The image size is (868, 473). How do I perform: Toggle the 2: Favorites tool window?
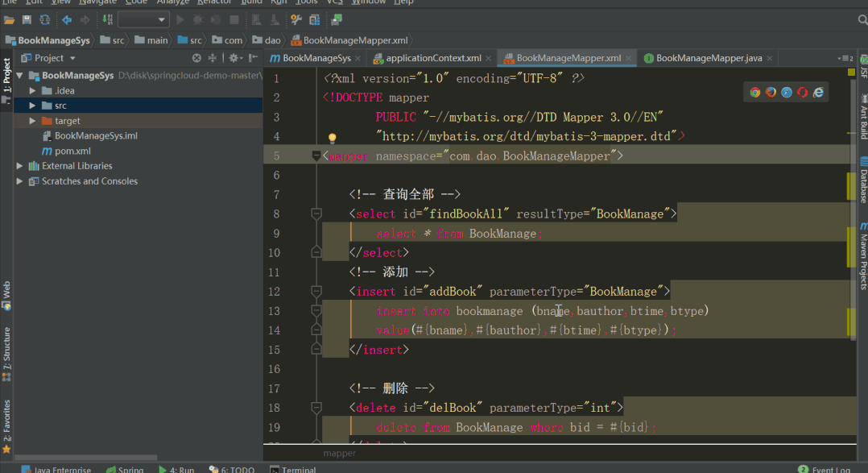[6, 426]
